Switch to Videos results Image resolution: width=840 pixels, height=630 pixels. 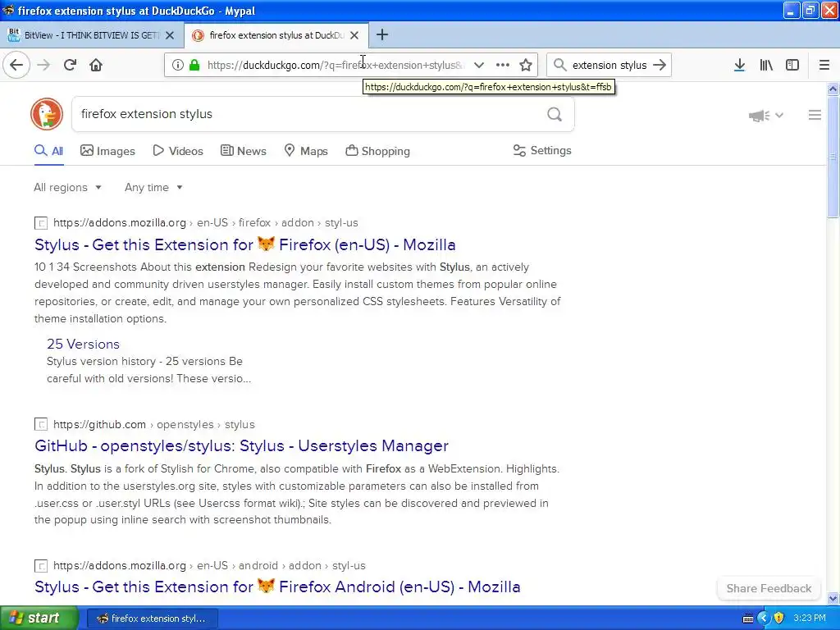(178, 151)
